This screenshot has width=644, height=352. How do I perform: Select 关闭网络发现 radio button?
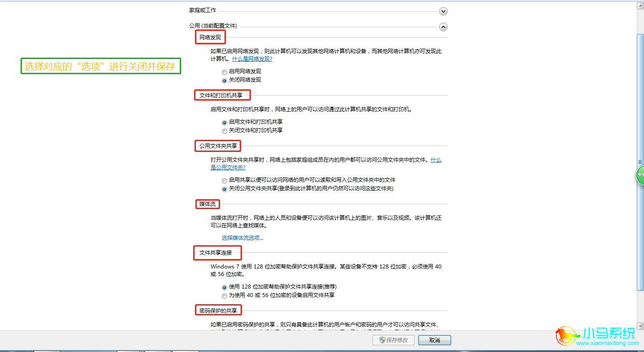(x=225, y=80)
